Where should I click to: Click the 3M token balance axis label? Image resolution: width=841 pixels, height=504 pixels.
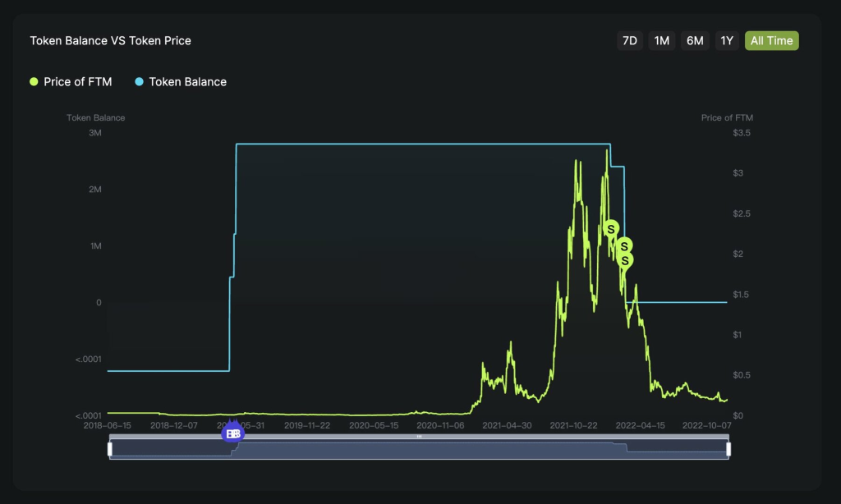(x=95, y=133)
